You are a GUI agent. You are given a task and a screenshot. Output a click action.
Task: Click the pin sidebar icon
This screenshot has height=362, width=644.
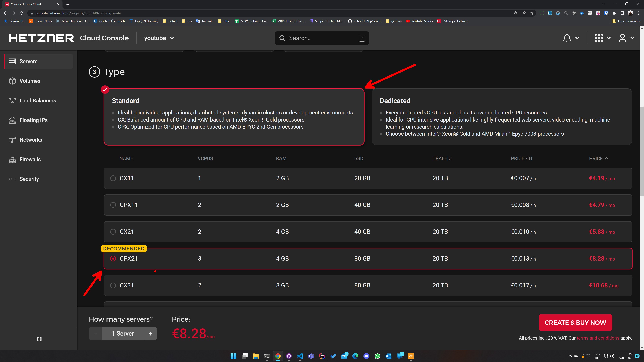pos(39,339)
